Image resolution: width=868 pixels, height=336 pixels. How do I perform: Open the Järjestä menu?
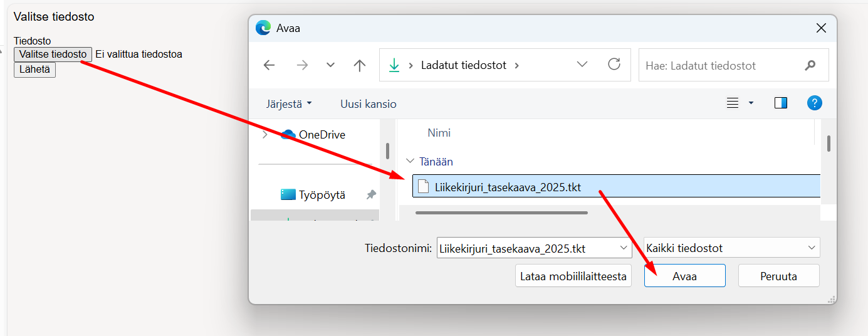pos(289,103)
